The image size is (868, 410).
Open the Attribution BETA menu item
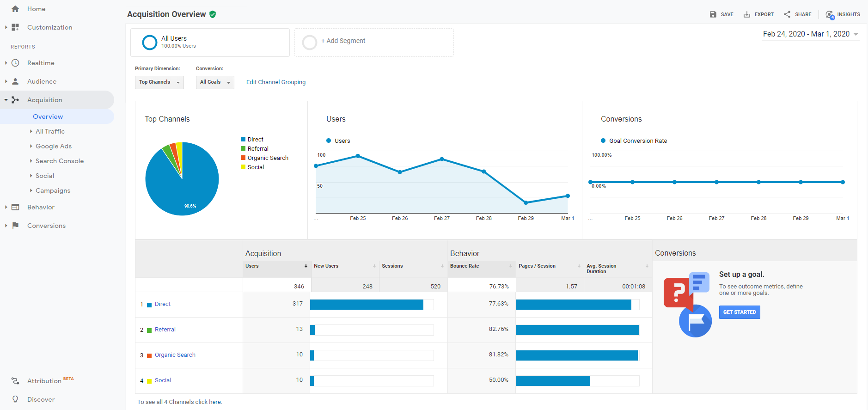50,381
